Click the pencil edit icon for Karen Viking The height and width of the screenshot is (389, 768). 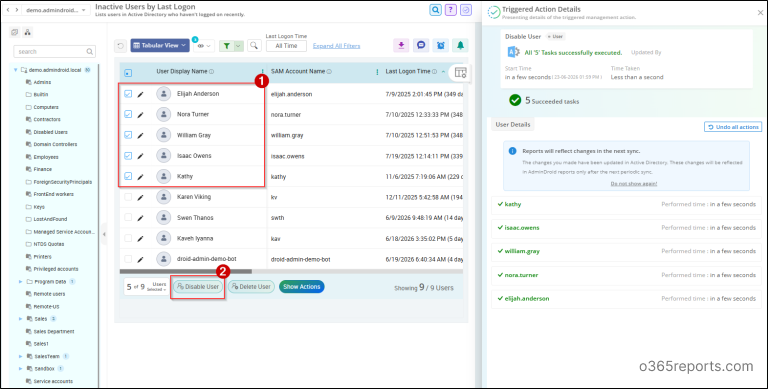[x=141, y=197]
